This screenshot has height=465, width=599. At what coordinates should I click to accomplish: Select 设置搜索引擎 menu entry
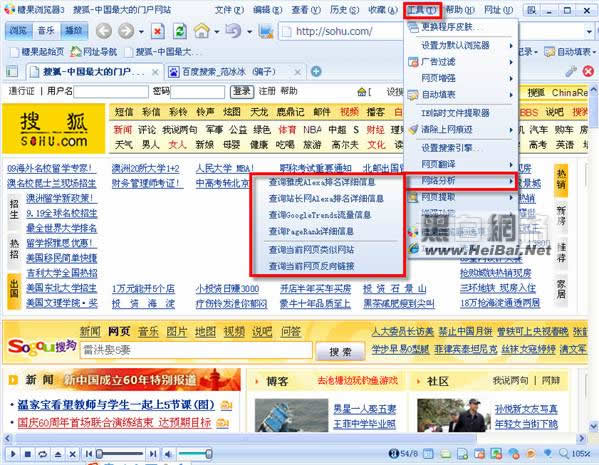(461, 148)
